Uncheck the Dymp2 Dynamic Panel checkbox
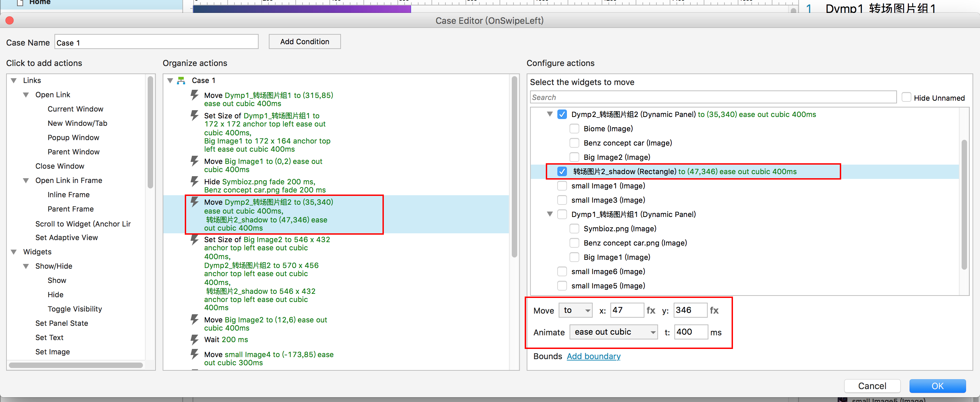 click(562, 114)
